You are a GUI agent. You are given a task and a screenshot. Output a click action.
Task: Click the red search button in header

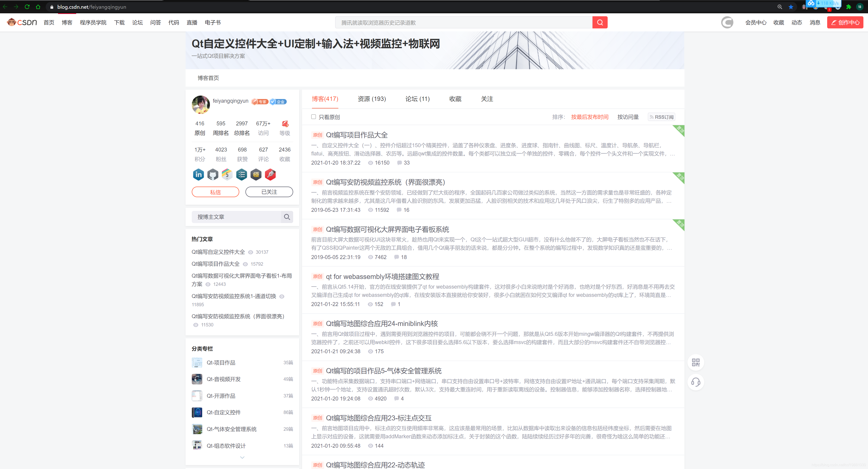600,22
